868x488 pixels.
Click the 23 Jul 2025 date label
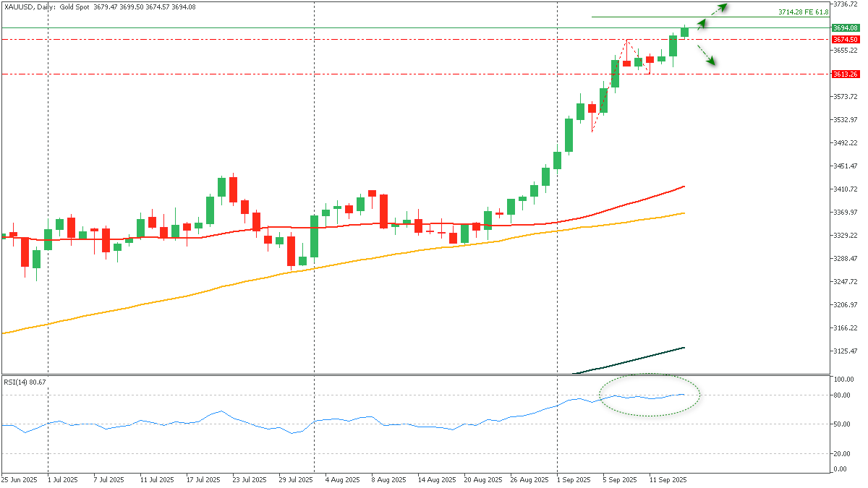(x=249, y=479)
